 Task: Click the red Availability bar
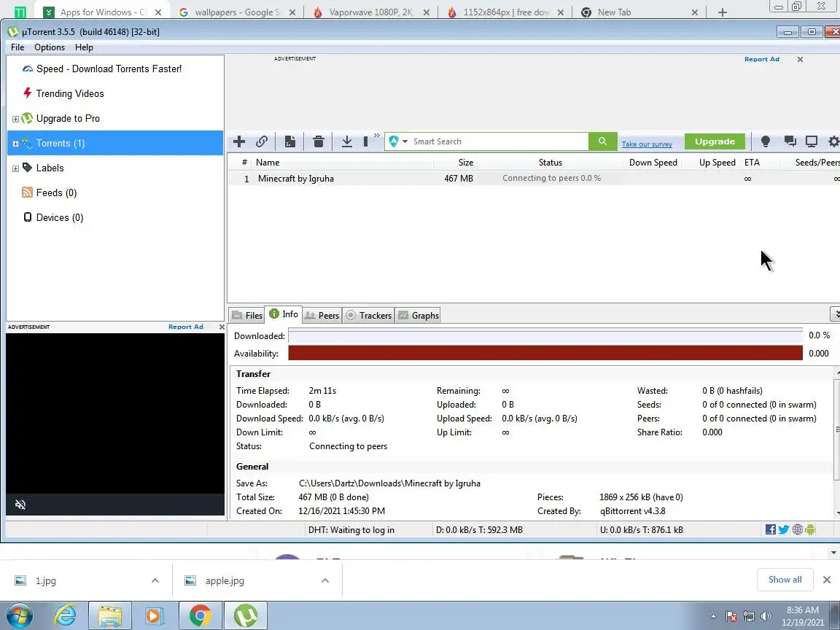(x=545, y=353)
